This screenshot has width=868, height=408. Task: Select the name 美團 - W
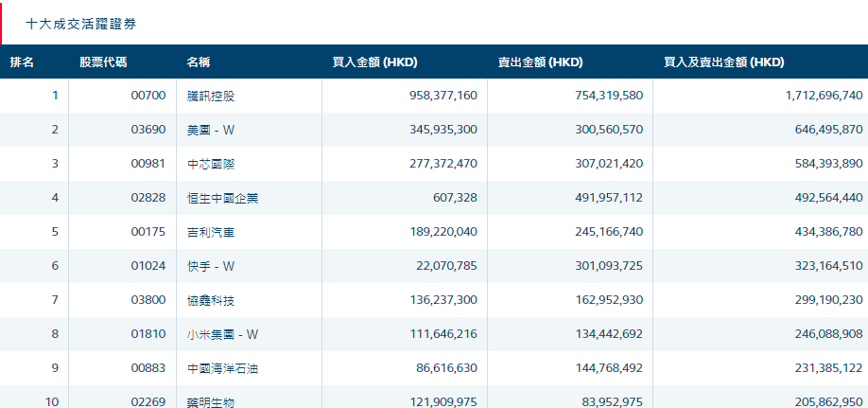[211, 131]
